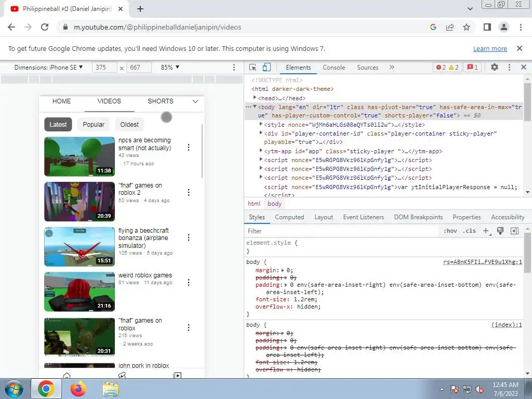Open the tab search dropdown arrow
Screen dimensions: 532x399
[x=470, y=9]
